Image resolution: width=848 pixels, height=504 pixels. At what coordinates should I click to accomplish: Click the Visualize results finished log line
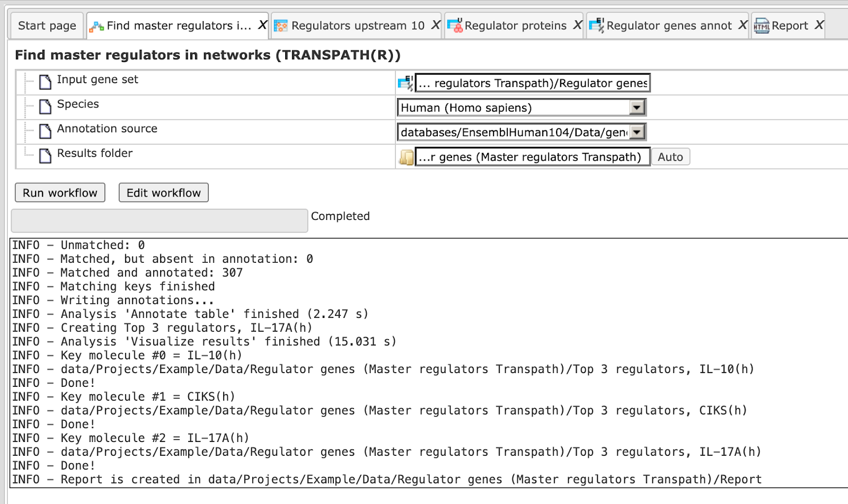(x=204, y=341)
